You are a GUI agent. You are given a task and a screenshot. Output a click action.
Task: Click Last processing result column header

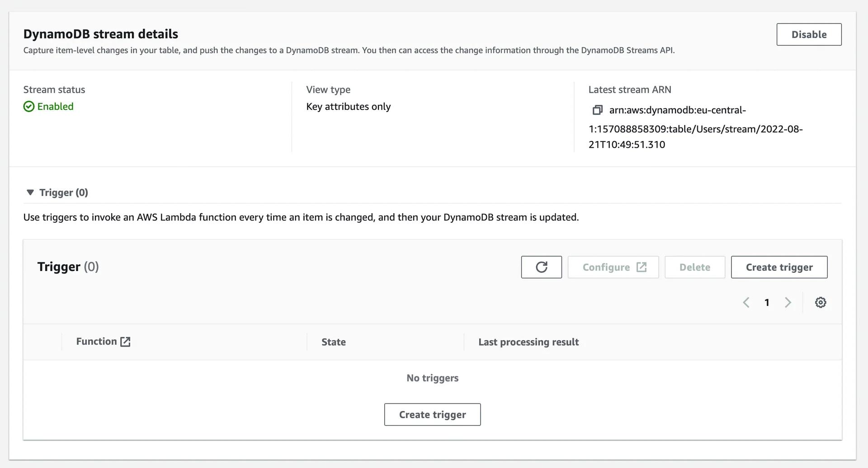(x=528, y=342)
